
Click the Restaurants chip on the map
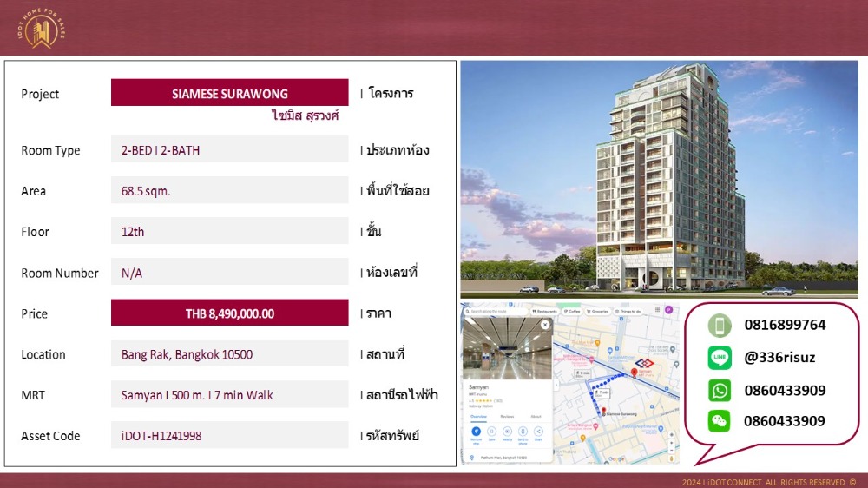547,312
